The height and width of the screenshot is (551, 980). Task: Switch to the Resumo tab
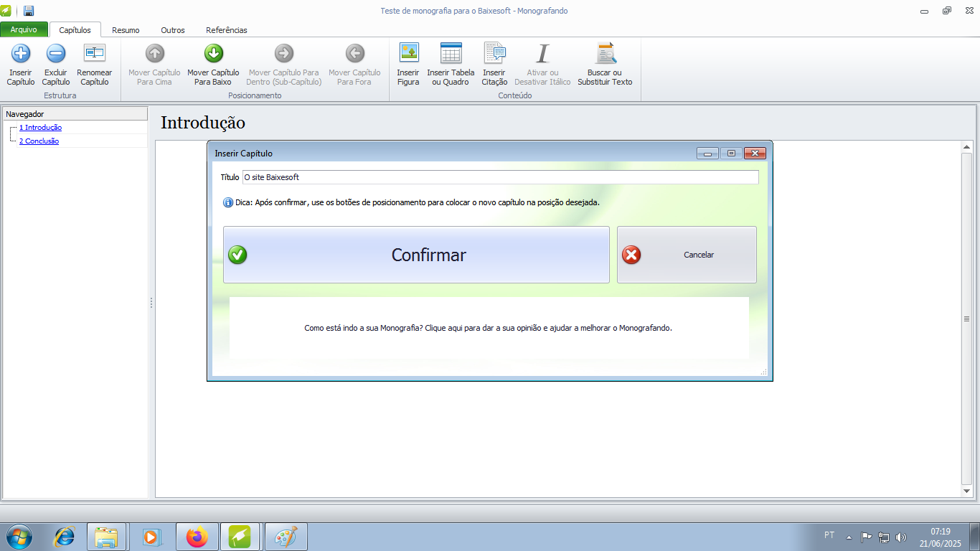tap(126, 30)
